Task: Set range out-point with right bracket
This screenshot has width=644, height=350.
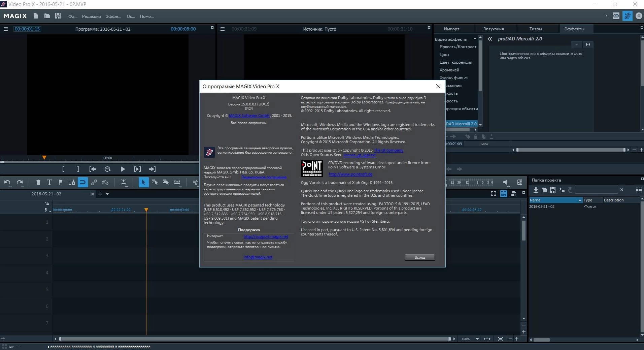Action: pos(78,169)
